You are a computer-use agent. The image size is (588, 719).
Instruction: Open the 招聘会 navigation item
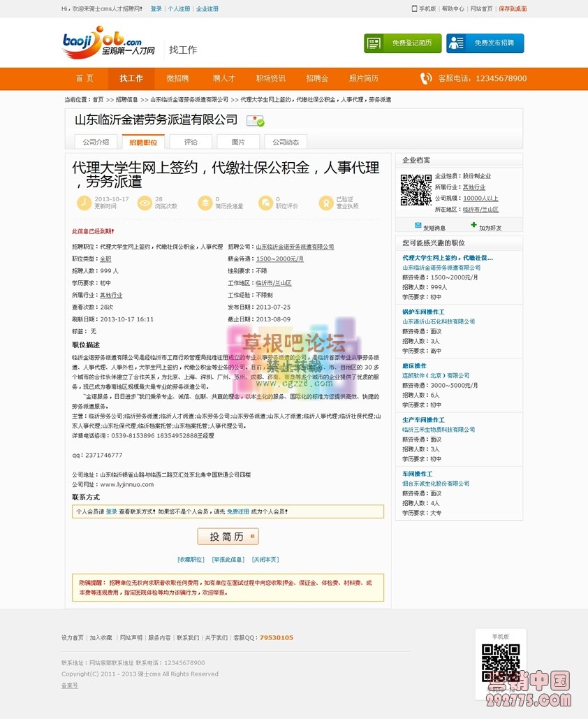tap(318, 79)
